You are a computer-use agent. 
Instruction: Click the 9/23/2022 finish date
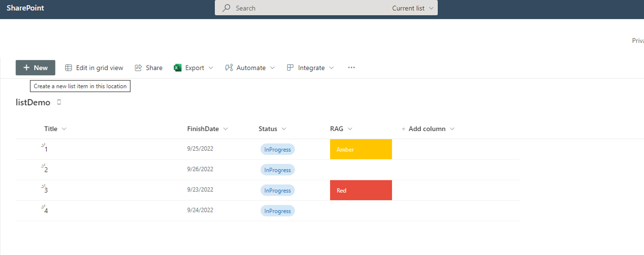200,189
